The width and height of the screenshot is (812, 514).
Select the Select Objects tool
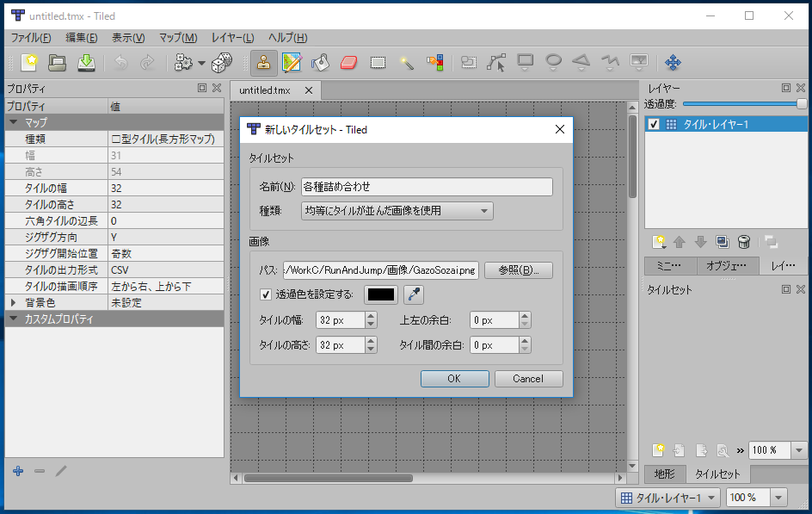click(469, 63)
